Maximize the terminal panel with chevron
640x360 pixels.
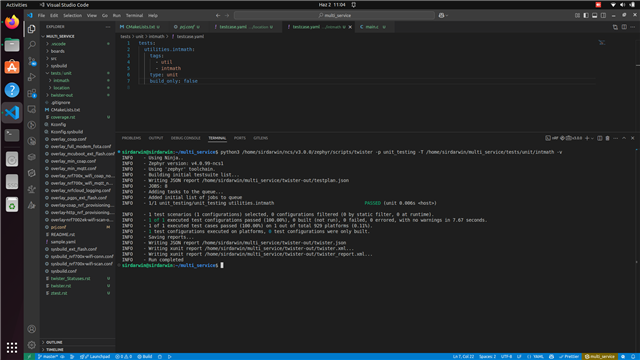point(624,138)
